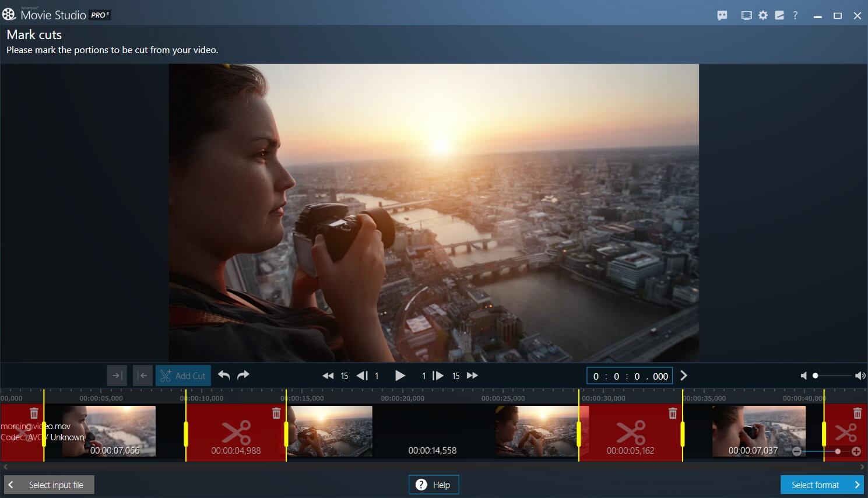This screenshot has height=498, width=868.
Task: Expand the chevron next to the timecode field
Action: pyautogui.click(x=683, y=376)
